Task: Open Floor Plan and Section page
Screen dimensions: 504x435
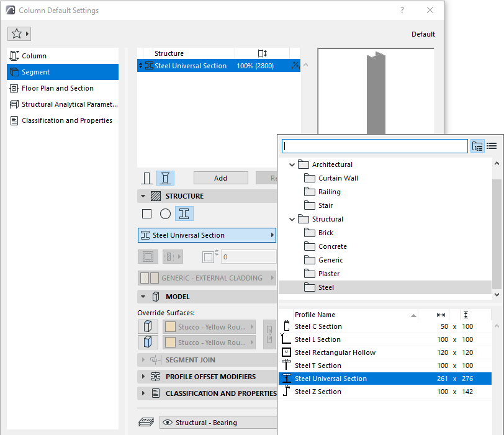Action: pos(62,88)
